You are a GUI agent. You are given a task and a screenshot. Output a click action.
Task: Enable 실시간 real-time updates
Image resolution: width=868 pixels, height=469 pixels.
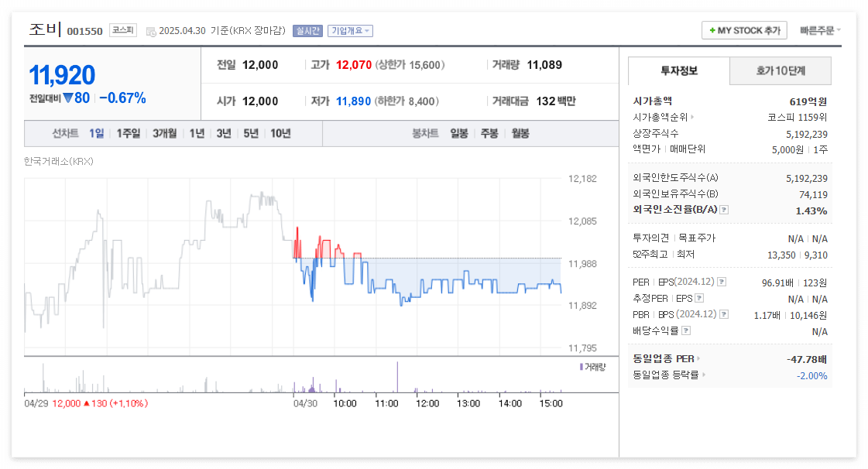coord(307,29)
